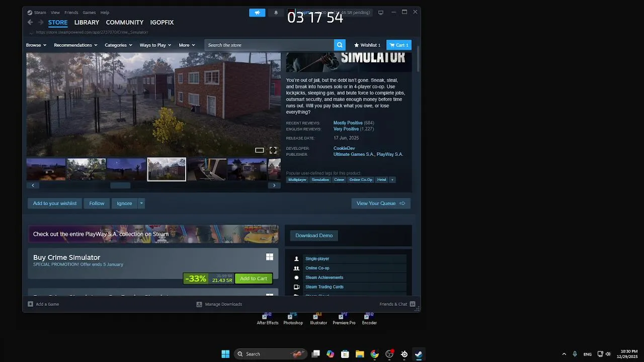The height and width of the screenshot is (362, 644).
Task: Click the Windows Start button
Action: click(225, 354)
